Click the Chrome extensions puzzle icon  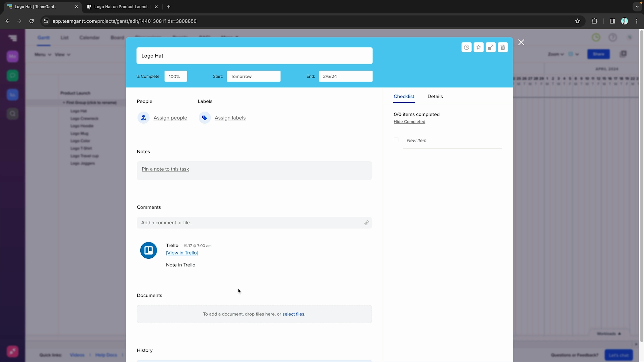(x=595, y=21)
